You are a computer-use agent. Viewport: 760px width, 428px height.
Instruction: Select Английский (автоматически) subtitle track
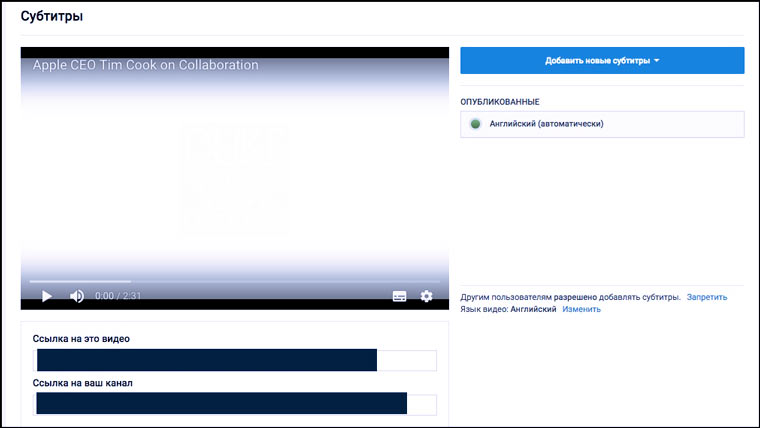(602, 124)
